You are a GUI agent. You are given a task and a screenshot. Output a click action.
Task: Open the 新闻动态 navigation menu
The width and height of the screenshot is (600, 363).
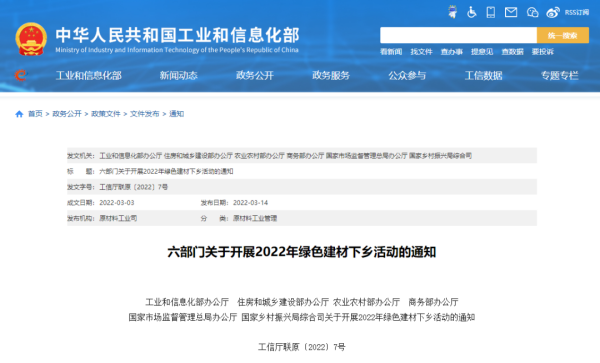click(x=178, y=75)
